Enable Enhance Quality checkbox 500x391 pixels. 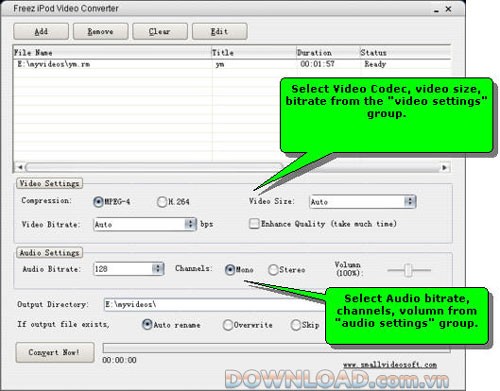(x=254, y=224)
